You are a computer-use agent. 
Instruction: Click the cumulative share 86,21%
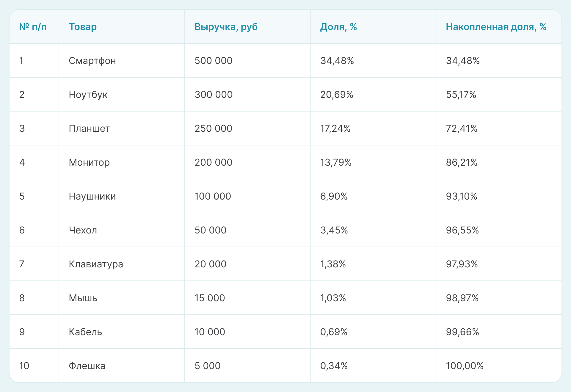click(462, 162)
